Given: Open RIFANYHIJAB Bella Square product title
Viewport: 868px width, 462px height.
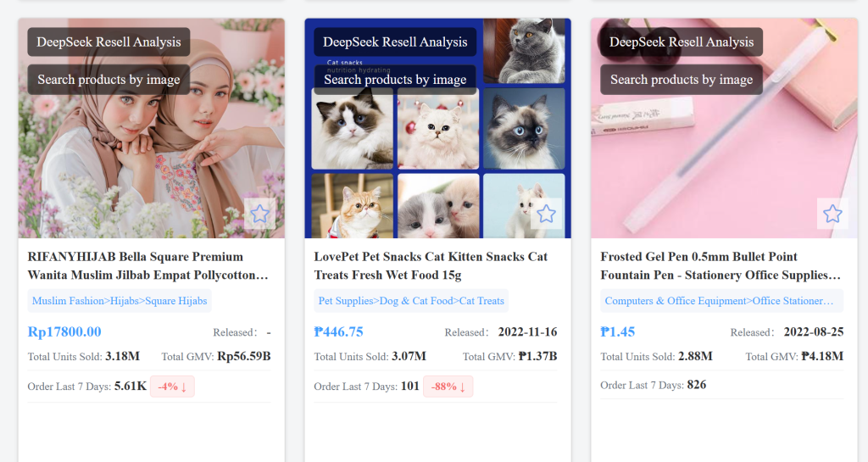Looking at the screenshot, I should coord(148,265).
